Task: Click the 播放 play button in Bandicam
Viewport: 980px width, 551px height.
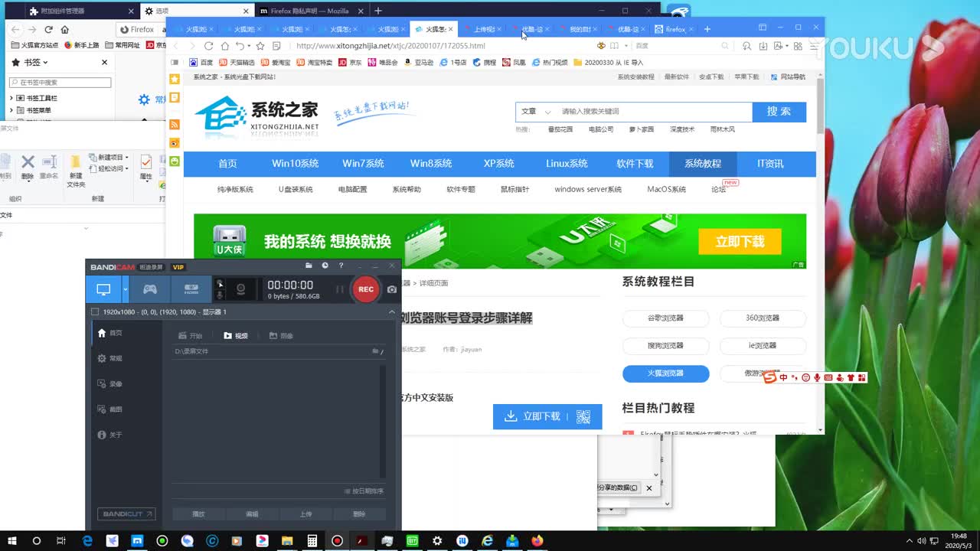Action: pos(198,514)
